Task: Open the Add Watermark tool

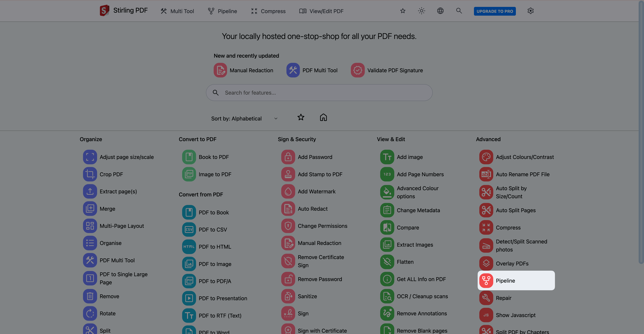Action: 316,191
